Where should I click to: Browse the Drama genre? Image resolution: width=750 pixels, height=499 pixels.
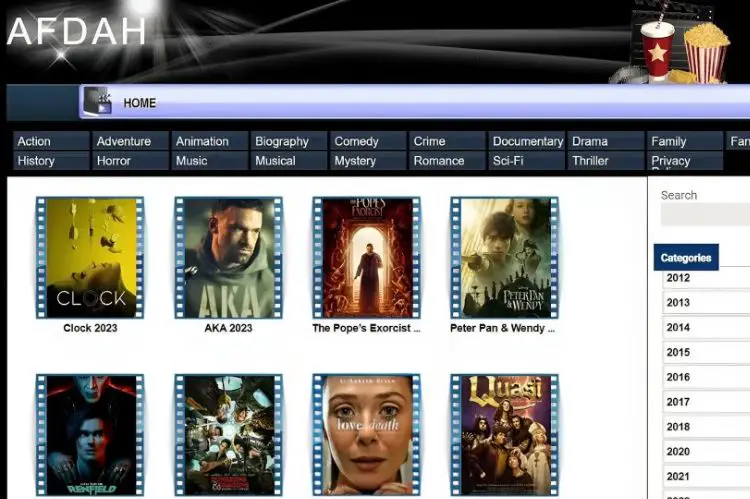(x=606, y=141)
